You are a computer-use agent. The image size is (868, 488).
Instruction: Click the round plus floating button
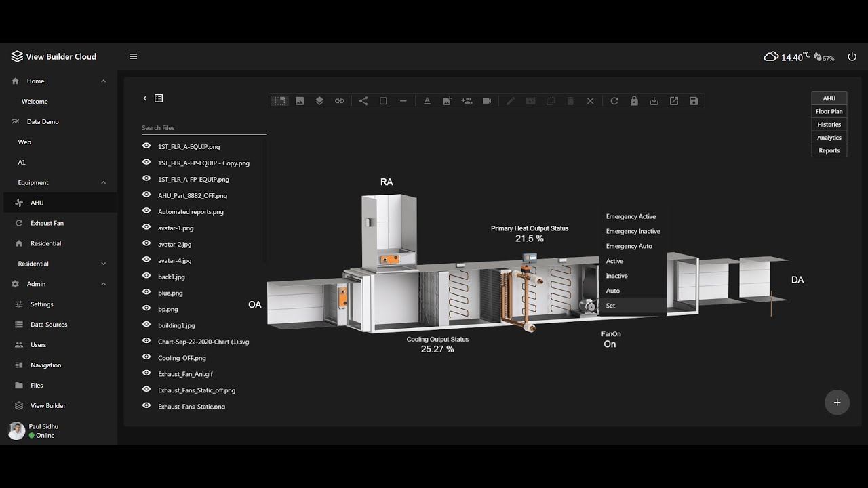[837, 403]
